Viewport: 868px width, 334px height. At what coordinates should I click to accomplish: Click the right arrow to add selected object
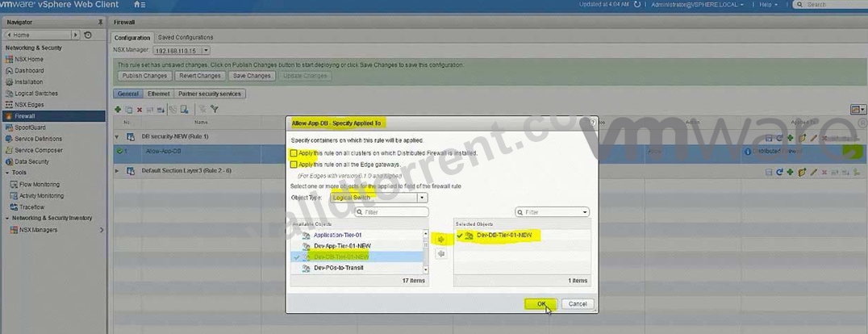click(x=441, y=240)
